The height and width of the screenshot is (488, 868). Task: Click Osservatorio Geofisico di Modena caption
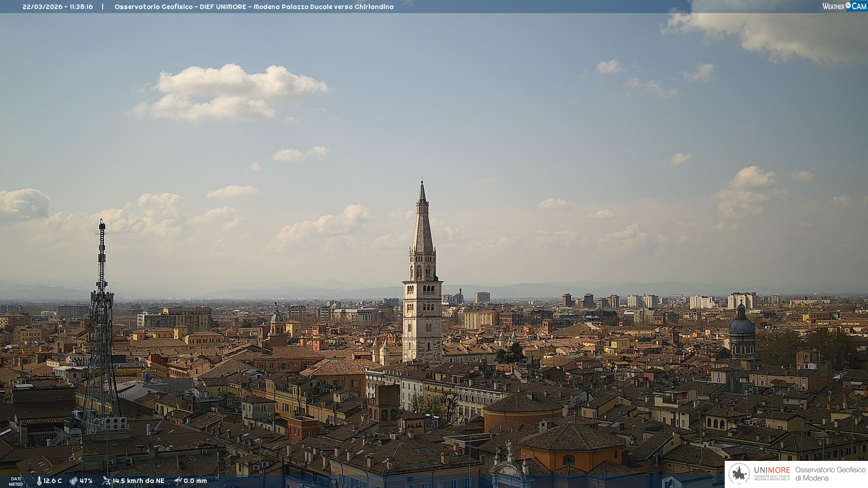830,474
